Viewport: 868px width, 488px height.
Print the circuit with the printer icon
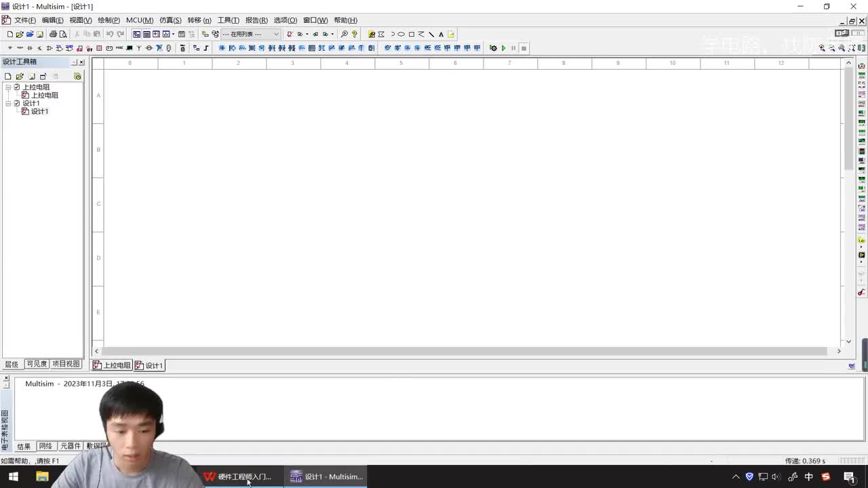(x=53, y=34)
